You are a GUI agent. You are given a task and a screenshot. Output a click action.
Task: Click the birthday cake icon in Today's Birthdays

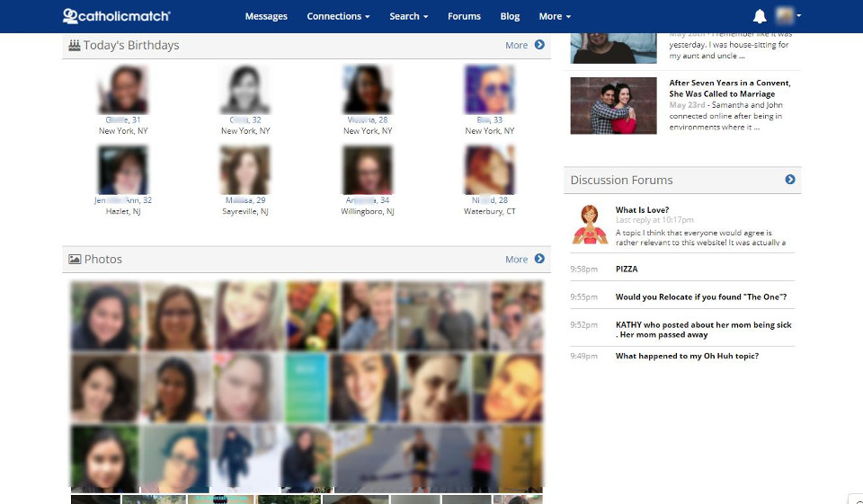[x=75, y=45]
